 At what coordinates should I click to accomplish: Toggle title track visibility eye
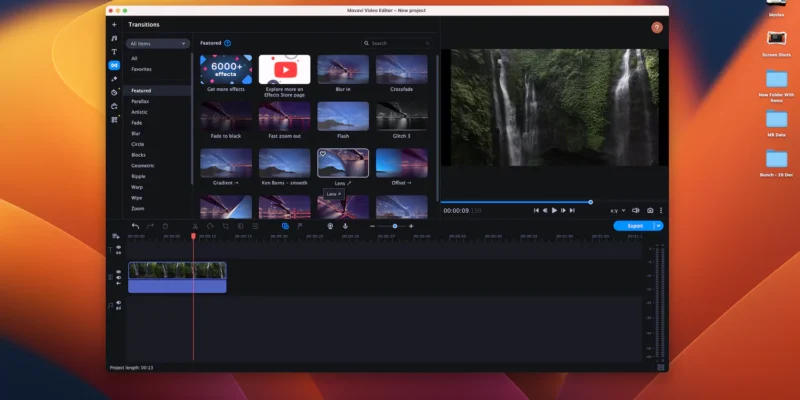(118, 247)
